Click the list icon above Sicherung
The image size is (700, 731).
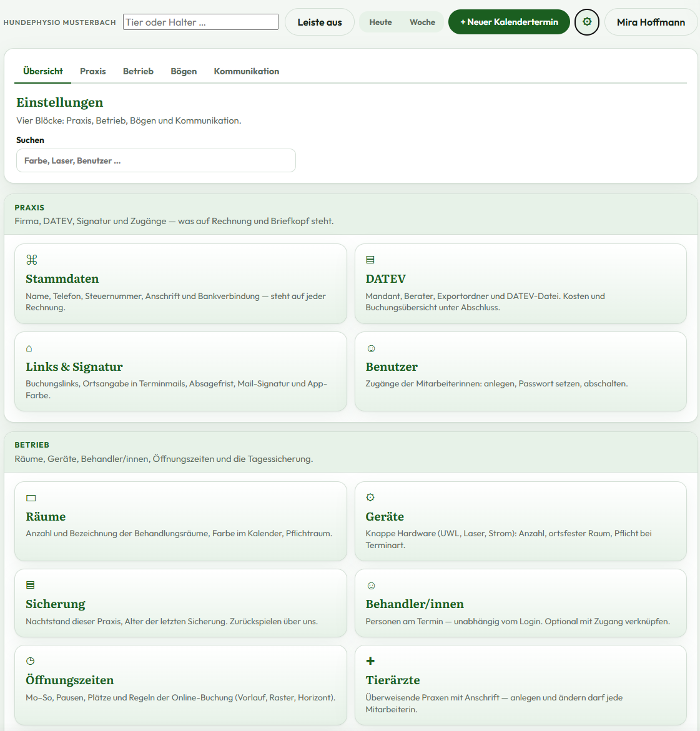point(31,585)
